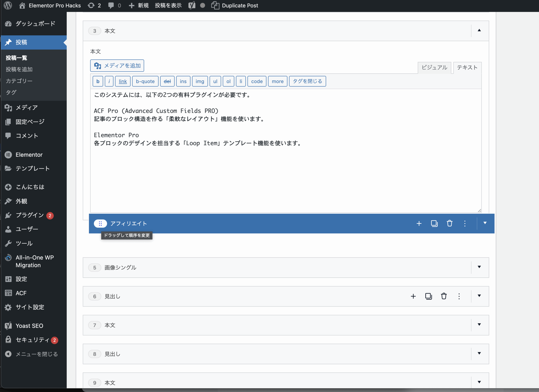
Task: Select the テキスト editor tab
Action: [x=467, y=68]
